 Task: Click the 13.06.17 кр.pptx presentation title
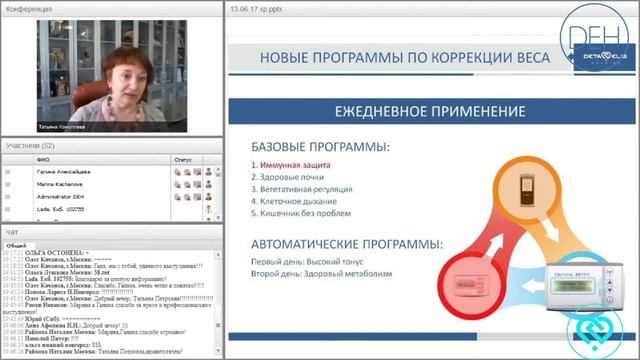(256, 9)
